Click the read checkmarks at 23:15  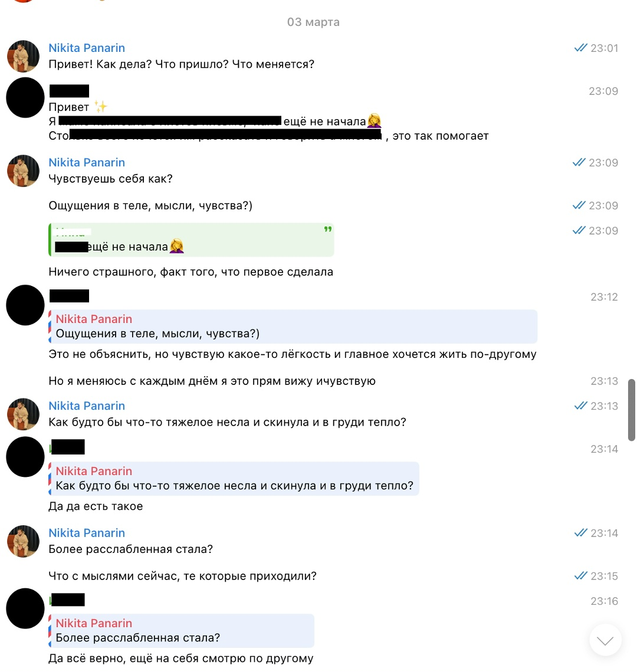pos(580,576)
